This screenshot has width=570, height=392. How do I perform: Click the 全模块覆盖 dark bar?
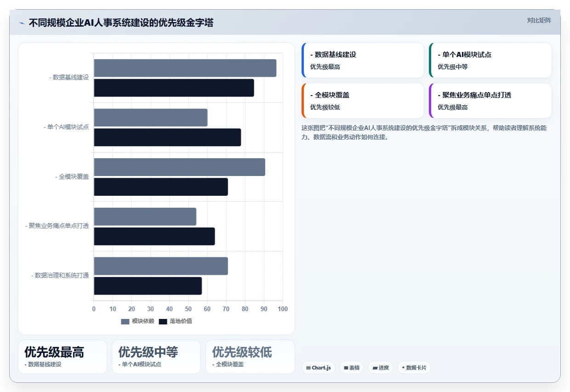pyautogui.click(x=161, y=187)
